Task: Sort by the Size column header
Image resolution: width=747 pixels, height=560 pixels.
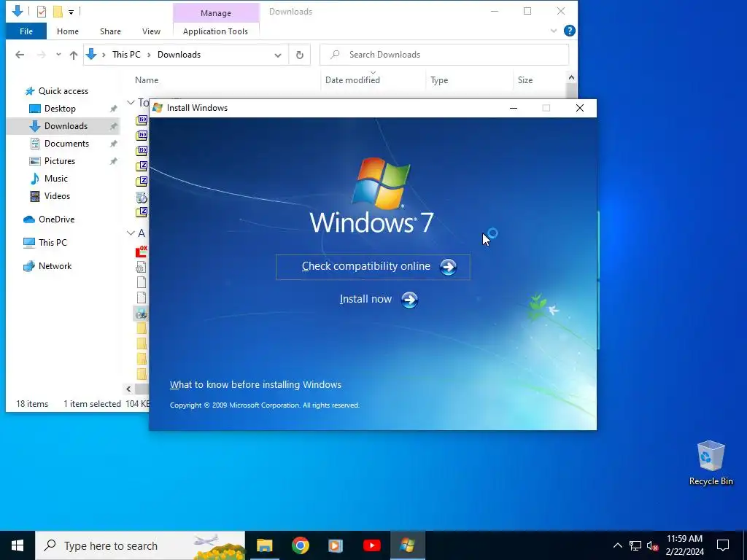Action: pos(525,80)
